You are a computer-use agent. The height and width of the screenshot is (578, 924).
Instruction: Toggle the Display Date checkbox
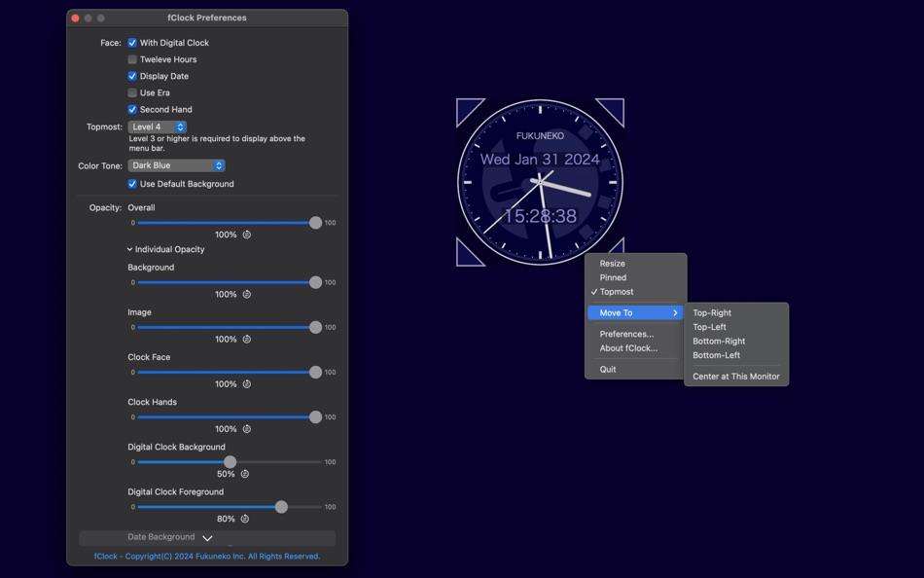click(x=132, y=76)
